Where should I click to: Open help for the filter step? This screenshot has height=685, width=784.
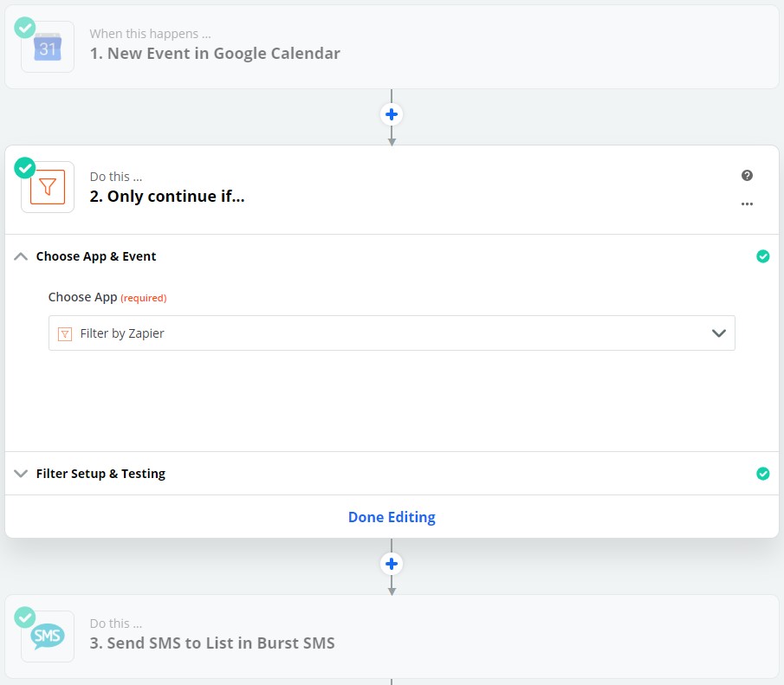[747, 176]
